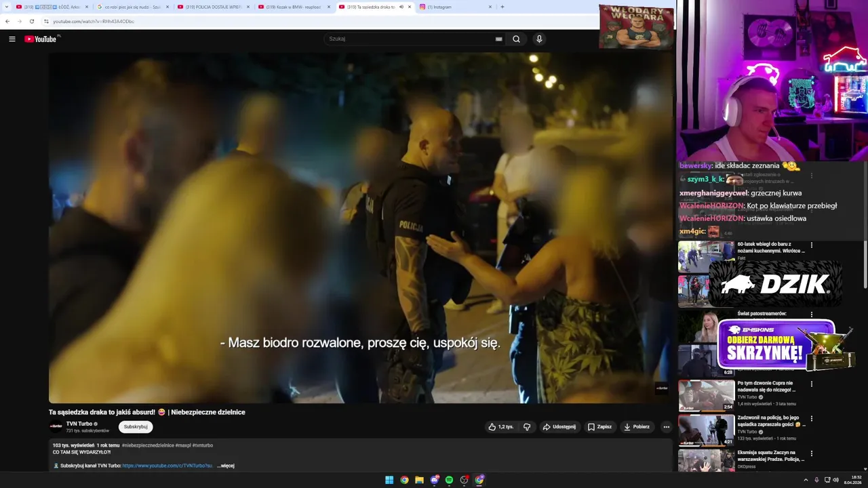Like the video with the thumbs up
The height and width of the screenshot is (488, 868).
(502, 427)
